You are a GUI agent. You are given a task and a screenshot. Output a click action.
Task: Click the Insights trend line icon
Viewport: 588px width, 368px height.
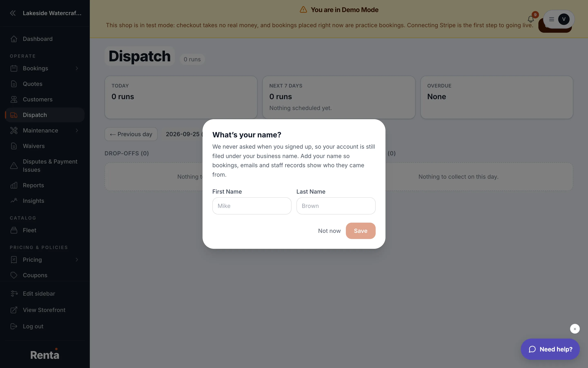[14, 201]
